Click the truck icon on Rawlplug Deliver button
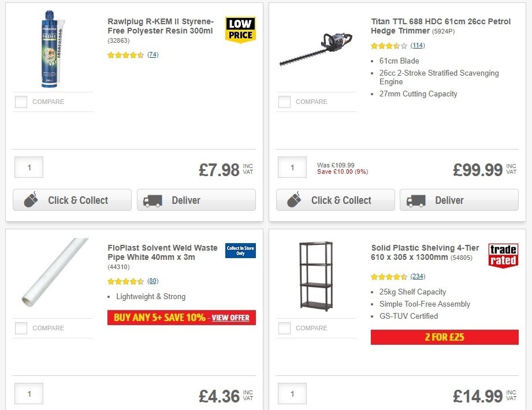Image resolution: width=532 pixels, height=410 pixels. coord(152,200)
